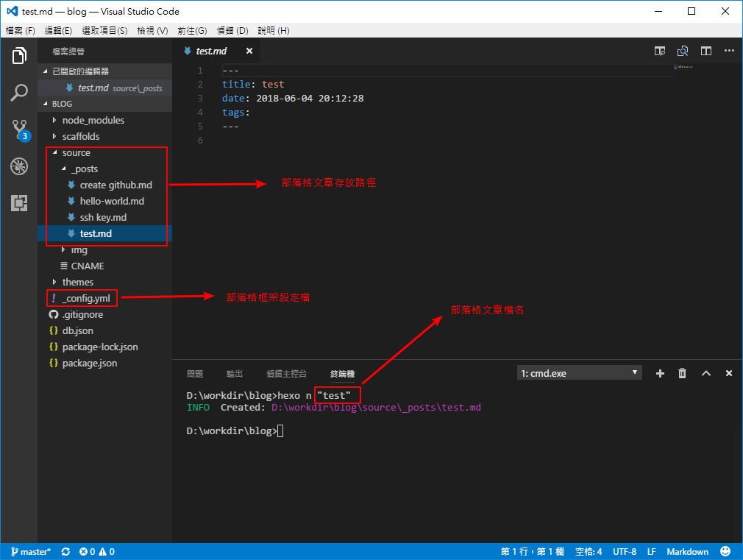Image resolution: width=743 pixels, height=560 pixels.
Task: Open create github.md in the file tree
Action: 116,185
